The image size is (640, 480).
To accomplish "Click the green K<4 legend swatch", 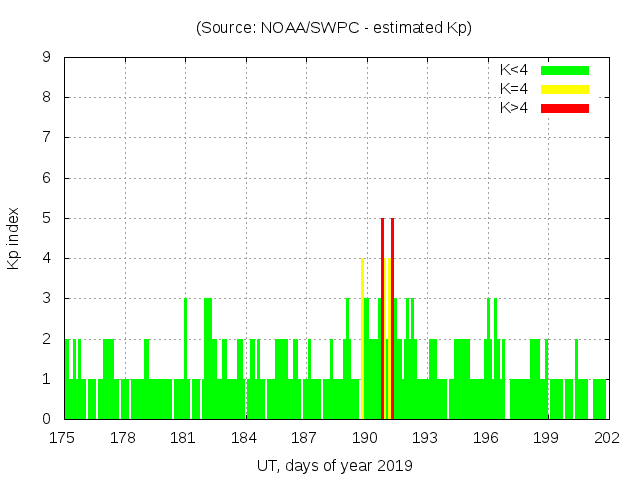I will tap(565, 70).
